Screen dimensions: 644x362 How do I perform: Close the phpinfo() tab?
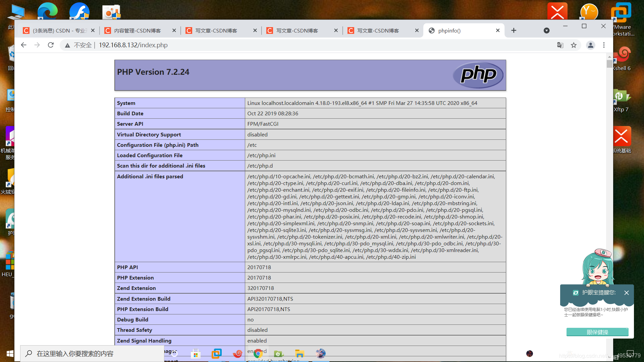click(498, 31)
